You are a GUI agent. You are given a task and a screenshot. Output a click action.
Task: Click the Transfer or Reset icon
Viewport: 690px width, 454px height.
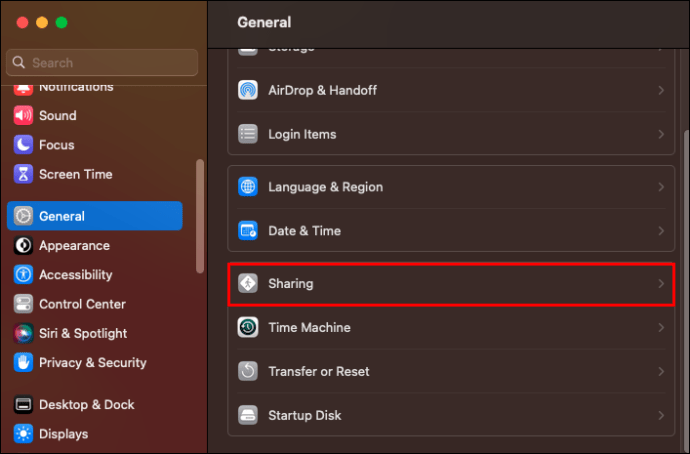248,371
